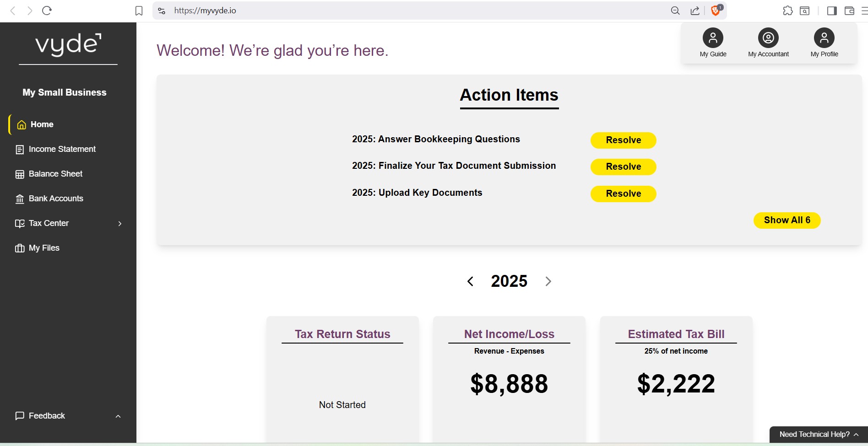The width and height of the screenshot is (868, 446).
Task: Open the Brave wallet icon
Action: pyautogui.click(x=849, y=11)
